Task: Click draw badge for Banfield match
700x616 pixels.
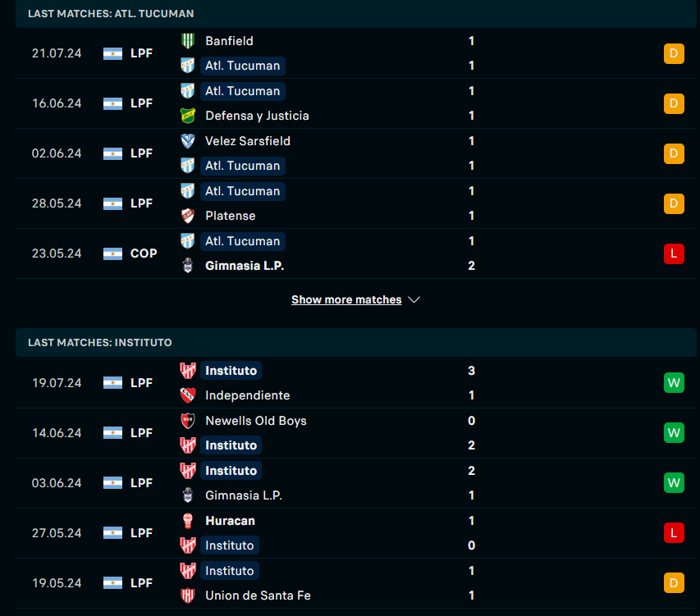Action: pos(674,53)
